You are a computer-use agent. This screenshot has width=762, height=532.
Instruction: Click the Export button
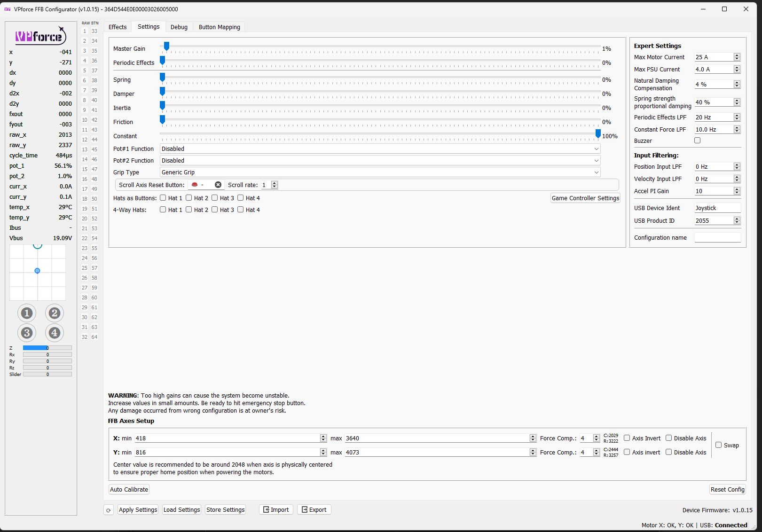tap(314, 509)
